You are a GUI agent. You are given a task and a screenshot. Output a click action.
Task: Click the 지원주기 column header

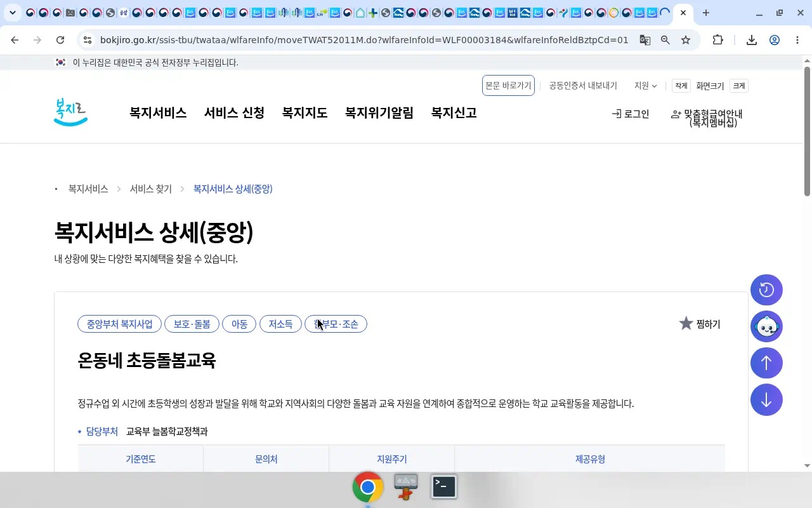(x=392, y=459)
